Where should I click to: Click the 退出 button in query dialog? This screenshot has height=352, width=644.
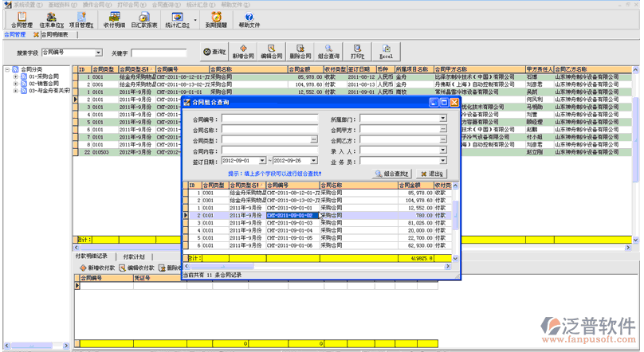(434, 174)
